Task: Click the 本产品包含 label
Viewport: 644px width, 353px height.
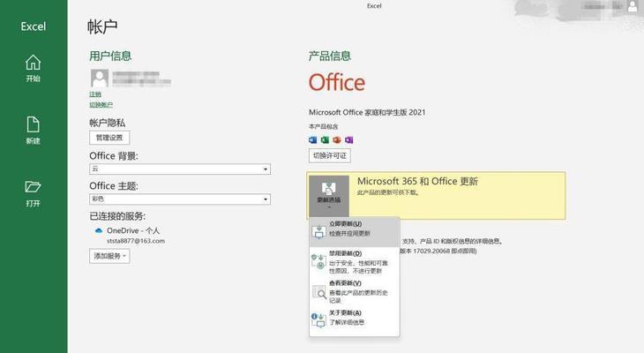Action: [x=323, y=126]
